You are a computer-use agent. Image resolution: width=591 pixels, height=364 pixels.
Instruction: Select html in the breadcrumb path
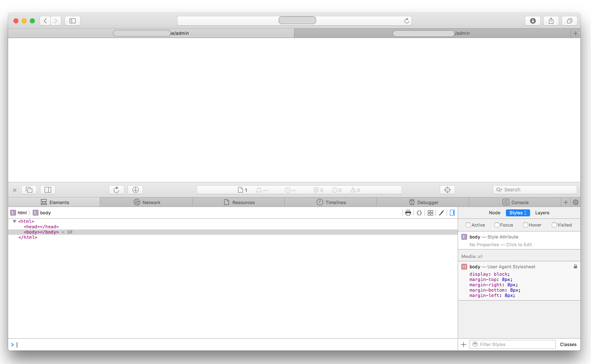coord(19,213)
